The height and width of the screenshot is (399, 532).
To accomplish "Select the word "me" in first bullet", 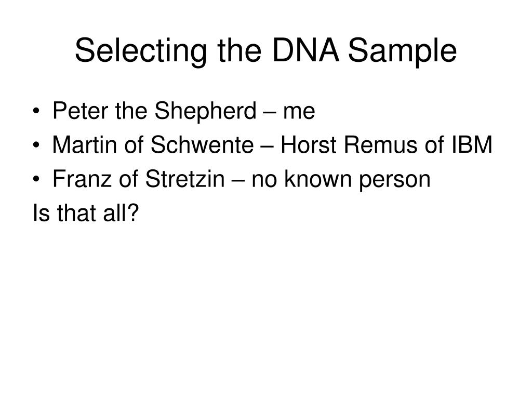I will (299, 113).
